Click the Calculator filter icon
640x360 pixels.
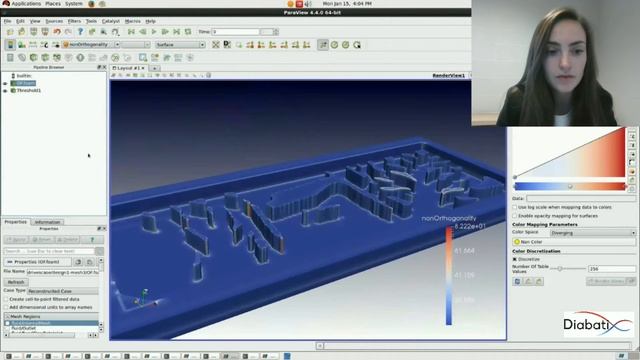click(x=10, y=58)
